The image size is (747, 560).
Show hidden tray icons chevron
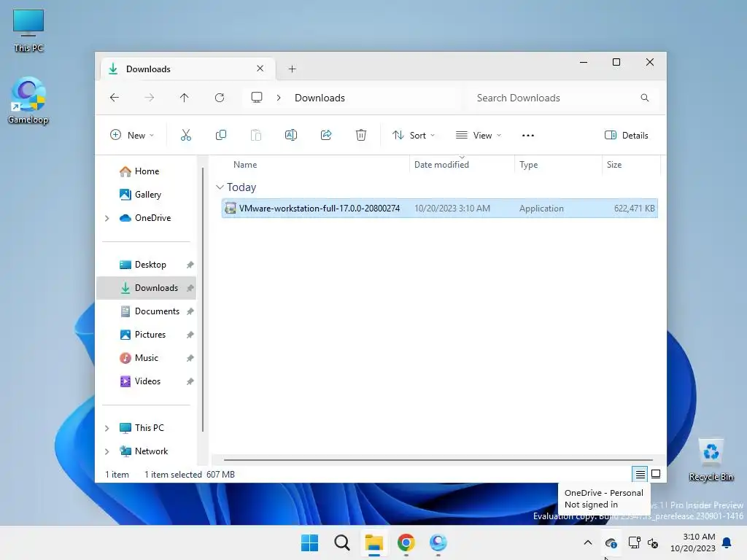pyautogui.click(x=588, y=542)
